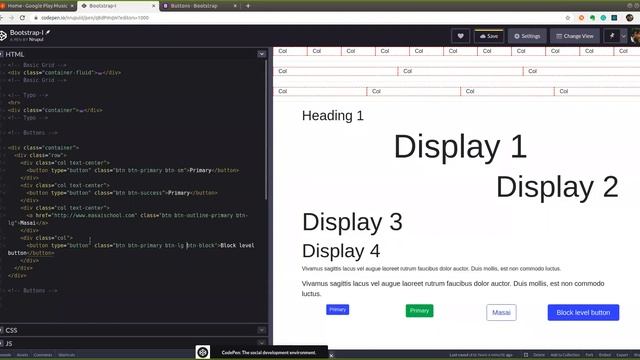Click the orange extension icon in Chrome toolbar

pos(581,18)
